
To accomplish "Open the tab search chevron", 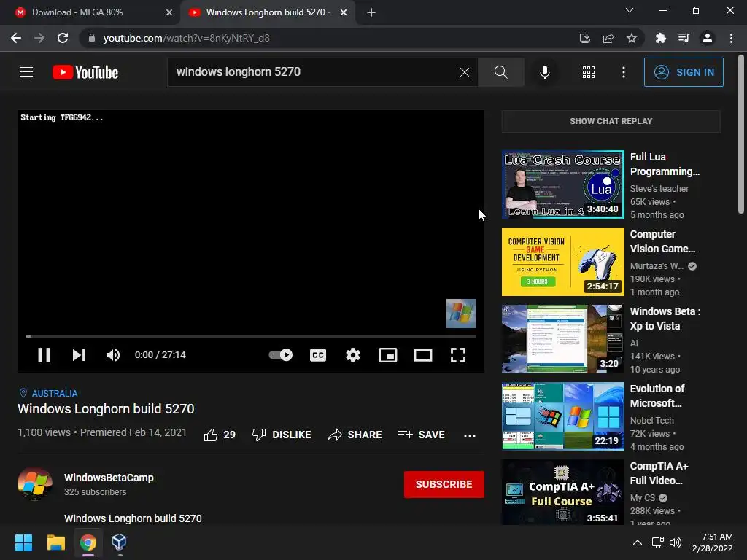I will tap(630, 10).
